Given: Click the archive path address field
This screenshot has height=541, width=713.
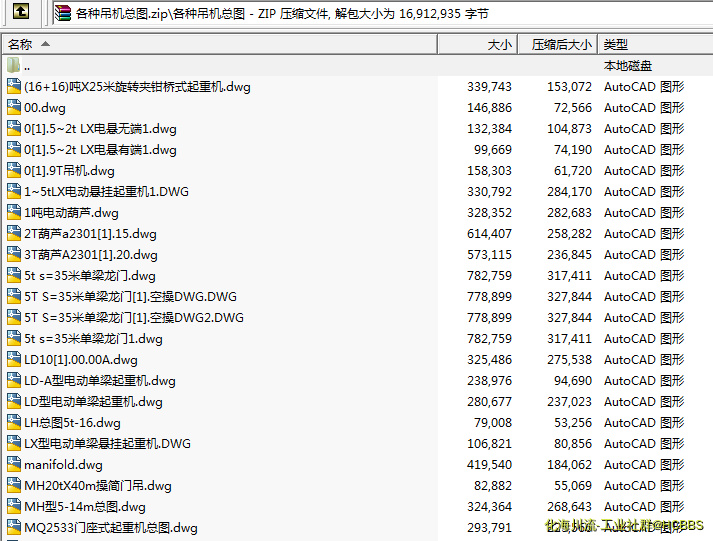Looking at the screenshot, I should pyautogui.click(x=382, y=13).
